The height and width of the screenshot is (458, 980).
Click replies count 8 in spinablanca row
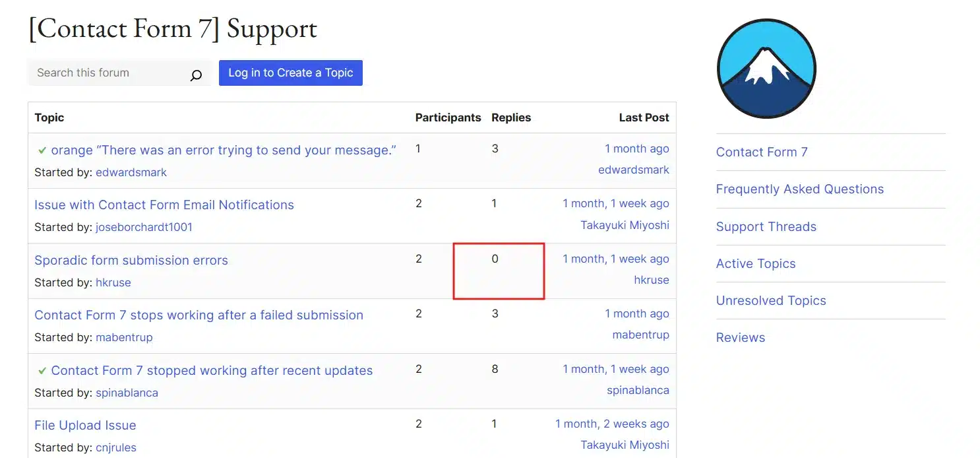pos(495,369)
